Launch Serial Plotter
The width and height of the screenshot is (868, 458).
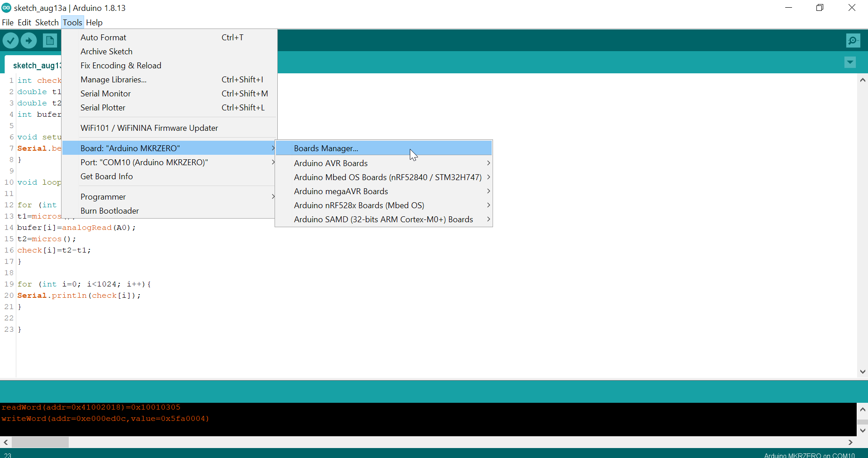tap(170, 108)
